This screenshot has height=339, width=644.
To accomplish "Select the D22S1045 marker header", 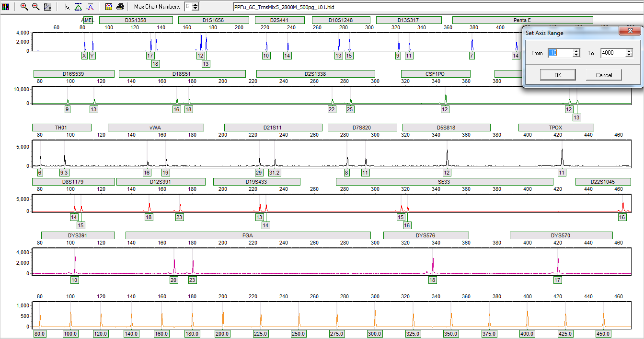I will [603, 182].
